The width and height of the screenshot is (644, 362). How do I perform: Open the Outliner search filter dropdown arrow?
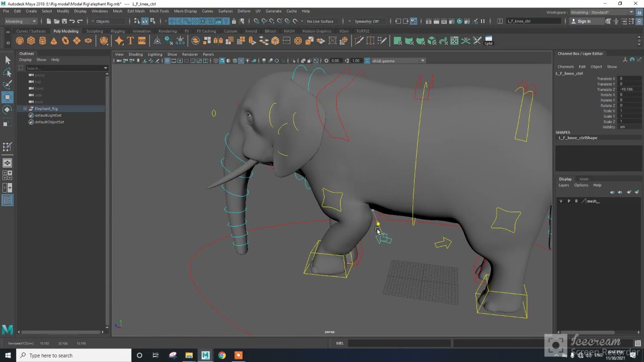[x=106, y=68]
